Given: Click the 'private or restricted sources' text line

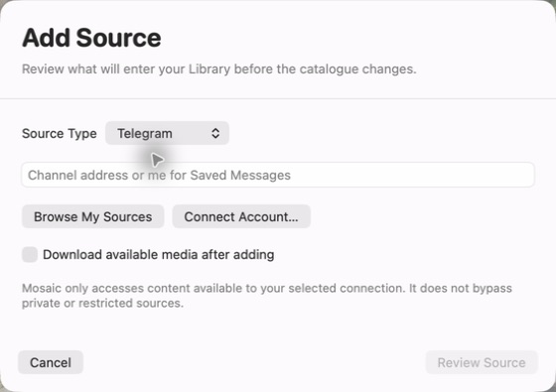Looking at the screenshot, I should [102, 303].
